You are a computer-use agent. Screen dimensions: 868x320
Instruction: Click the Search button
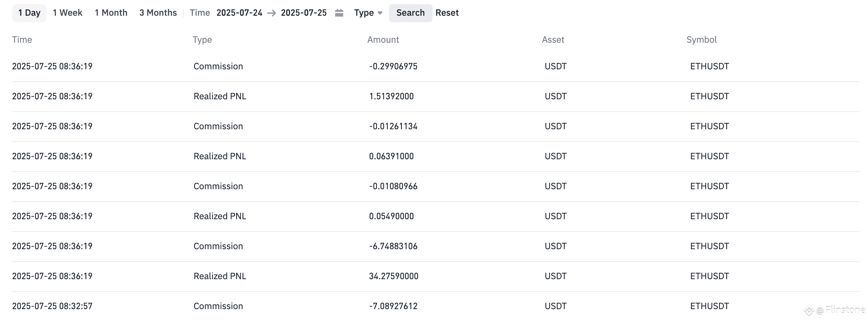[410, 13]
